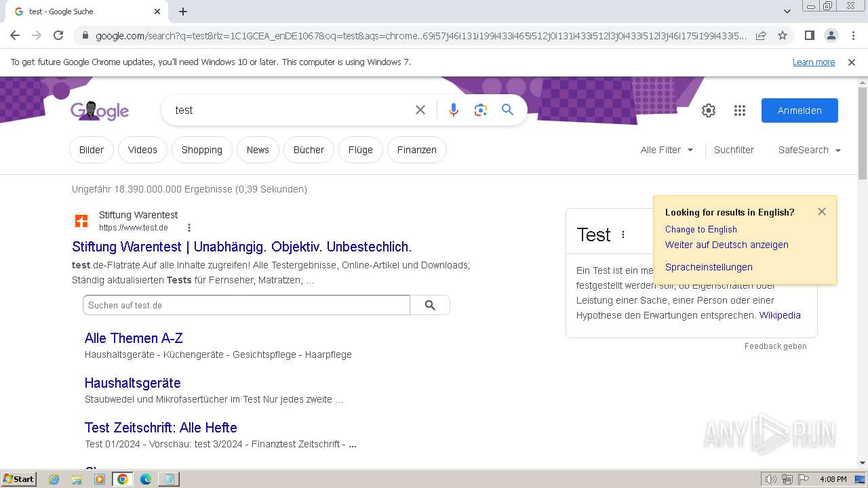Open Chrome side panel icon
The height and width of the screenshot is (488, 868).
[x=809, y=35]
